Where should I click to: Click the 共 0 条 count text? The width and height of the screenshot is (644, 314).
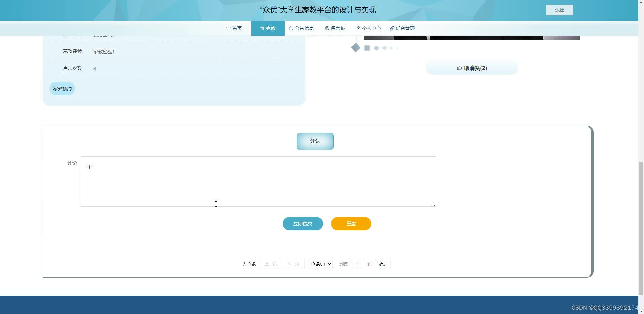point(249,264)
